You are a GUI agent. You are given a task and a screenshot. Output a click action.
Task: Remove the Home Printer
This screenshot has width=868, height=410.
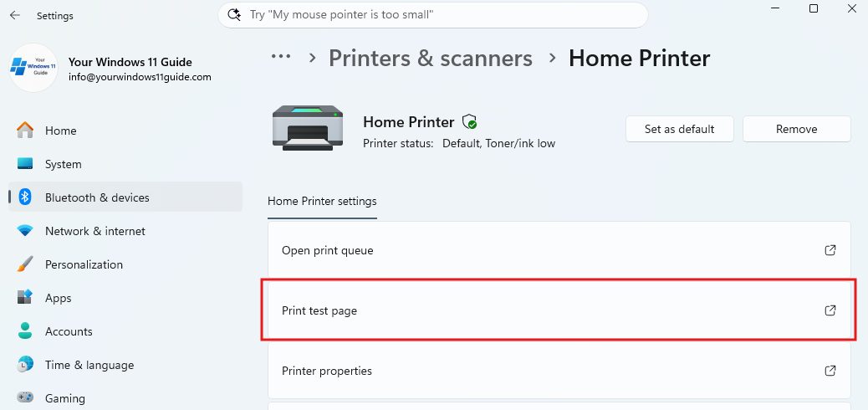click(x=797, y=129)
